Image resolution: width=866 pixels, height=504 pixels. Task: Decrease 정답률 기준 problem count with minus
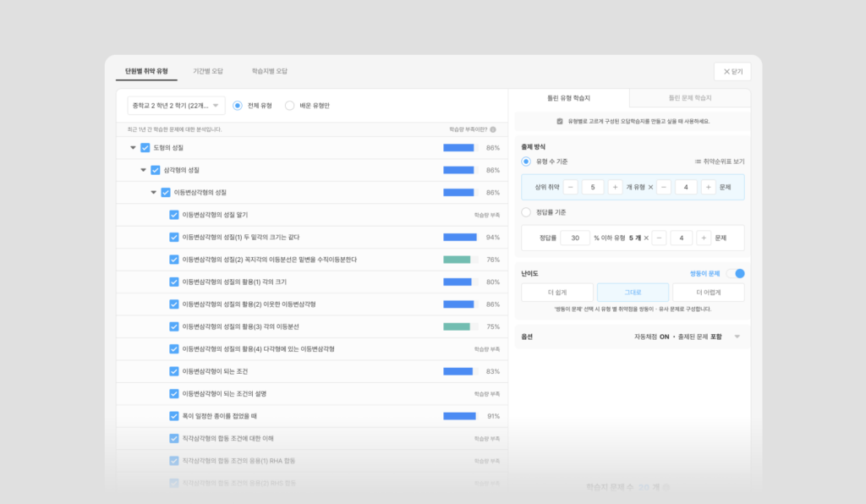tap(659, 238)
